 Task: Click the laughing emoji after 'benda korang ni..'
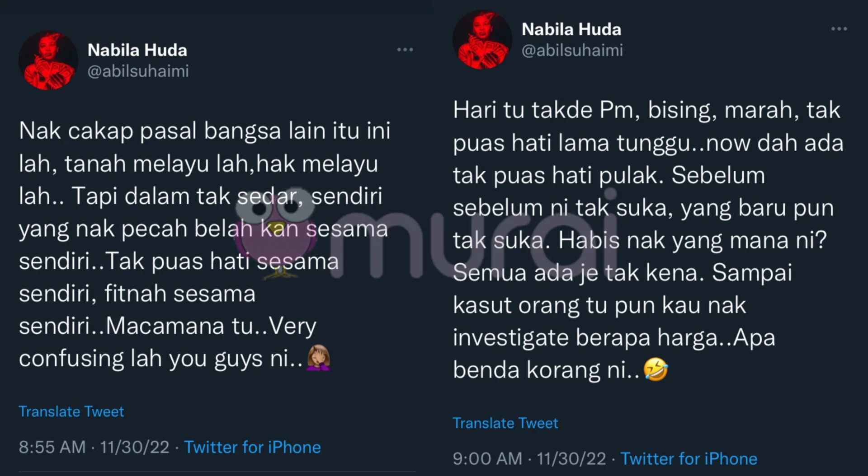pyautogui.click(x=656, y=369)
